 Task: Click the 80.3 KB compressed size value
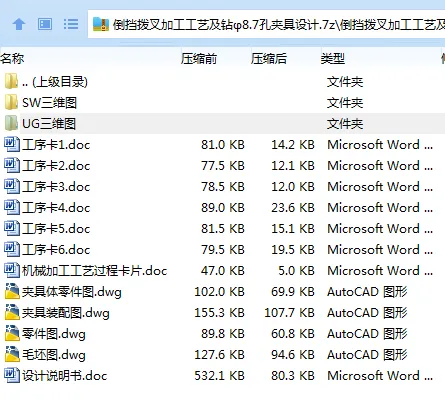point(293,376)
